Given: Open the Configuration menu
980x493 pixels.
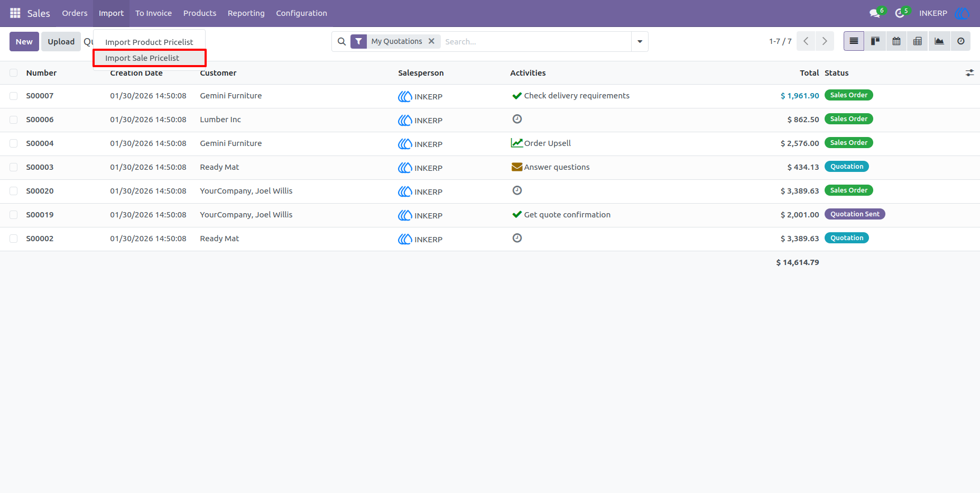Looking at the screenshot, I should [301, 13].
